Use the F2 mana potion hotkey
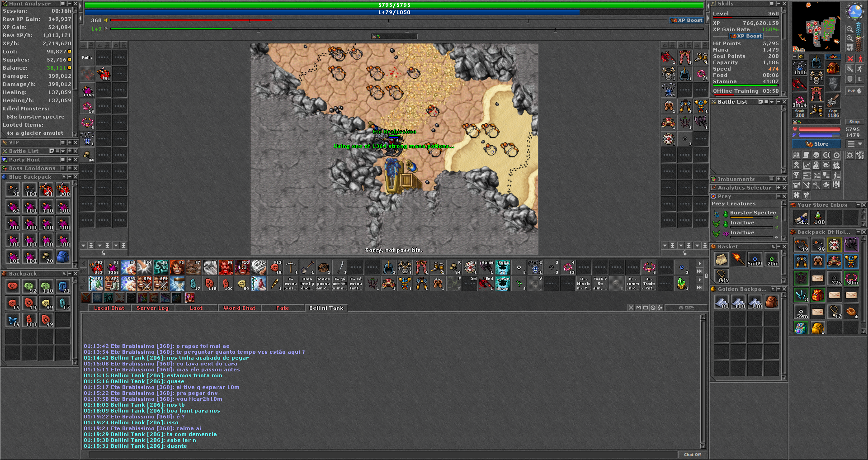The height and width of the screenshot is (460, 868). tap(112, 267)
